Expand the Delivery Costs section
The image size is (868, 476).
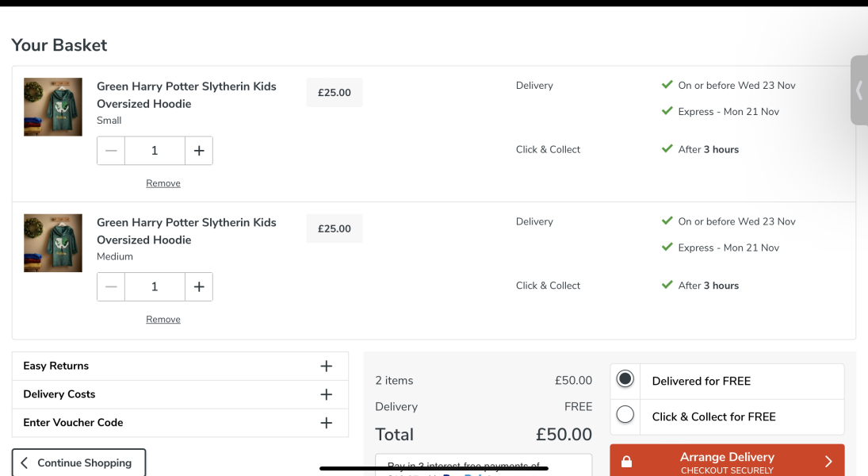pos(326,394)
